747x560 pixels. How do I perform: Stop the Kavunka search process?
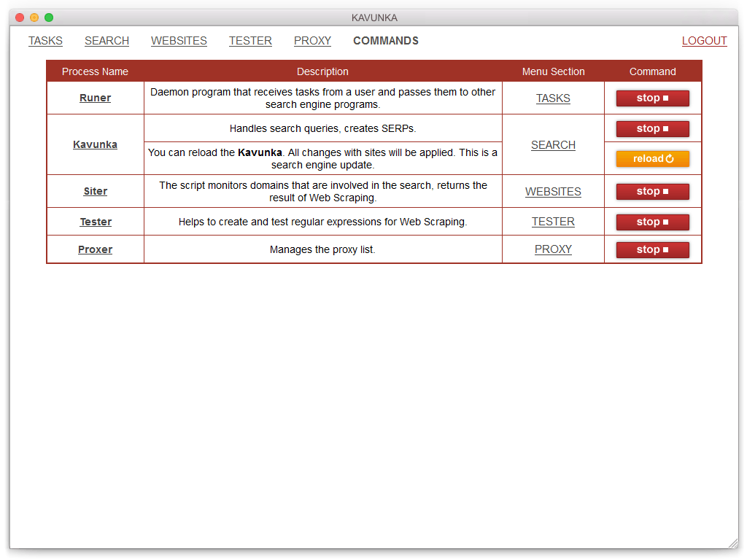click(652, 129)
